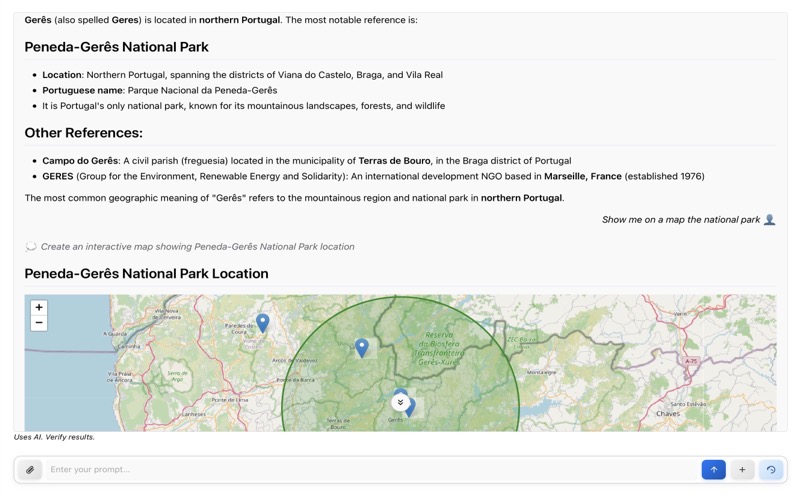800x500 pixels.
Task: Zoom in on the map
Action: pos(39,308)
